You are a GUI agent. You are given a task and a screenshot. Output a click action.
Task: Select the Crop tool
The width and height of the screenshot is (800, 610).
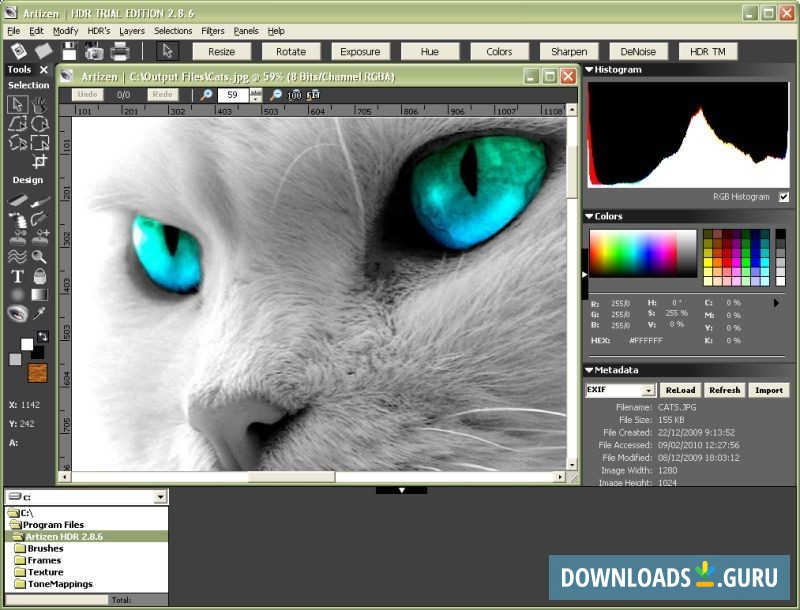39,160
